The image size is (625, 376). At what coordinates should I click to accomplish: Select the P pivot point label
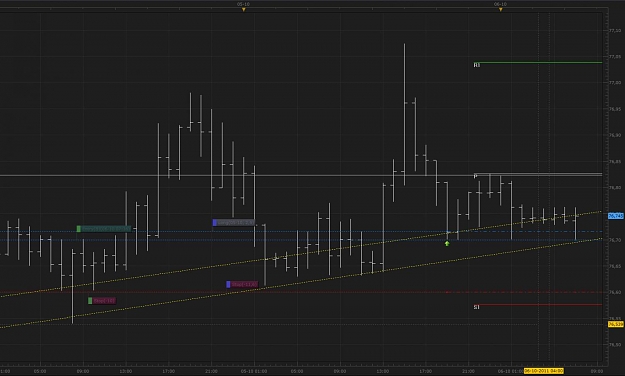point(476,176)
